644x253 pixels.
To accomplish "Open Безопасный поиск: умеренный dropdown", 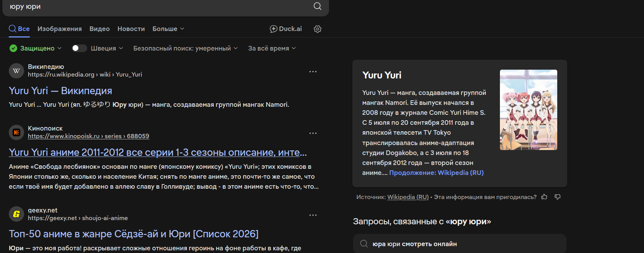I will [x=185, y=48].
